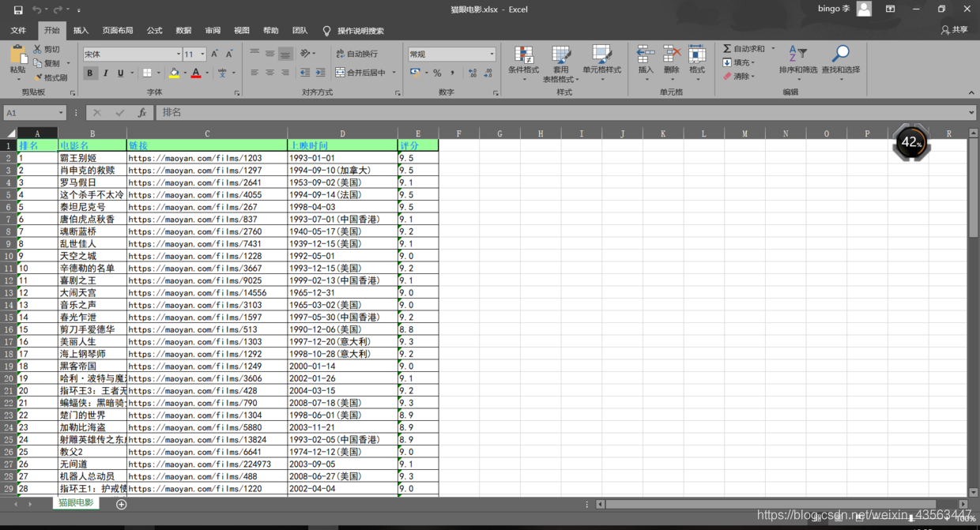
Task: Apply cell borders with the border icon
Action: coord(147,73)
